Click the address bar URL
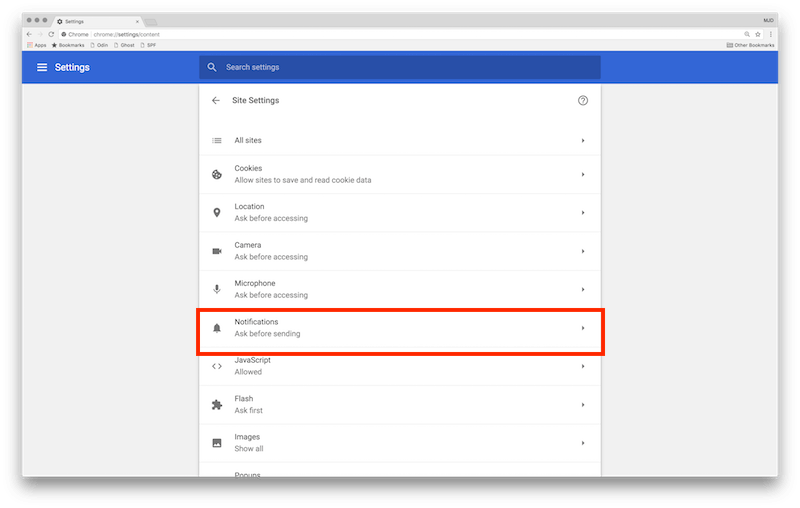Viewport: 800px width, 508px height. tap(127, 34)
